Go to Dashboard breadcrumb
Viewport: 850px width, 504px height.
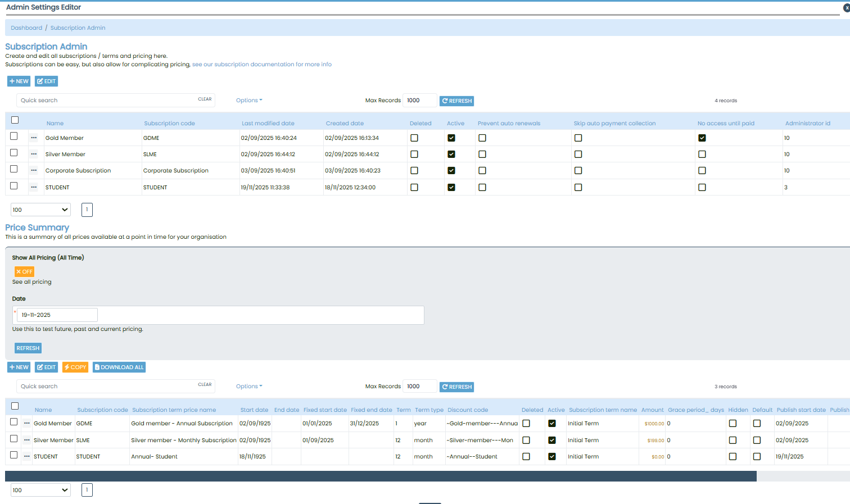(x=26, y=28)
